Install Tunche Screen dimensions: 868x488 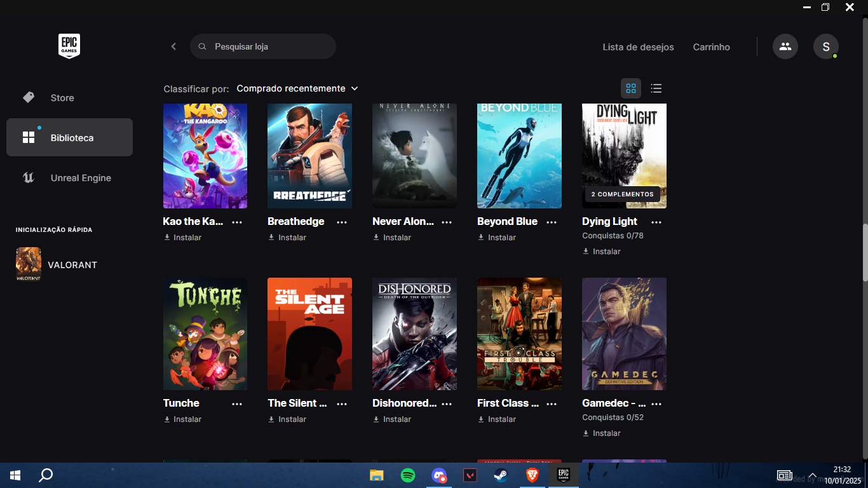(x=182, y=419)
